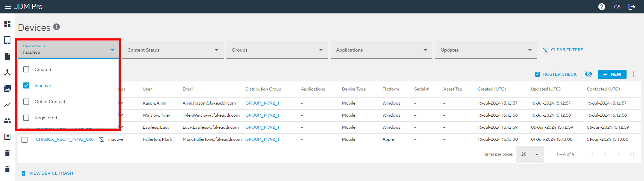Open the Updates filter dropdown
This screenshot has height=181, width=644.
point(486,50)
